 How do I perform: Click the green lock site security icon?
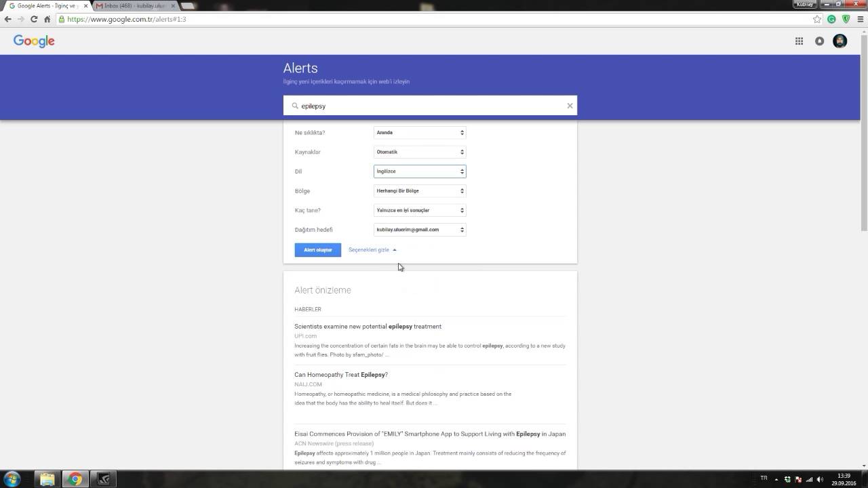click(62, 19)
